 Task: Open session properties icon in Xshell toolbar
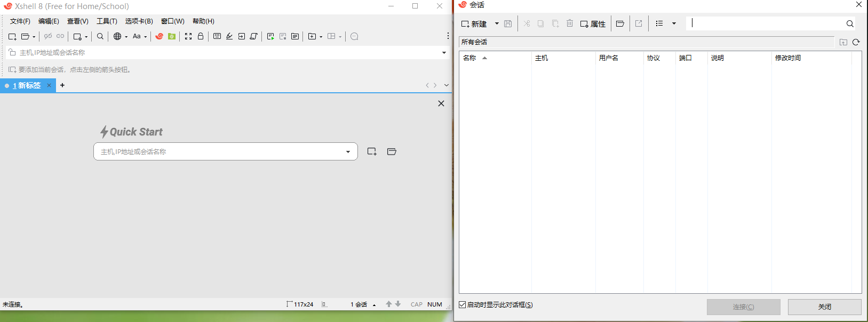(77, 36)
